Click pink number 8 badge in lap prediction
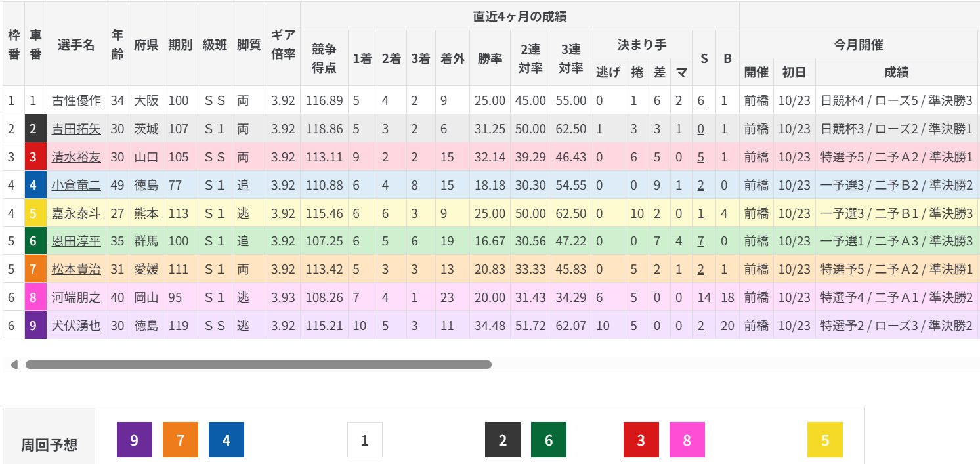 (687, 440)
